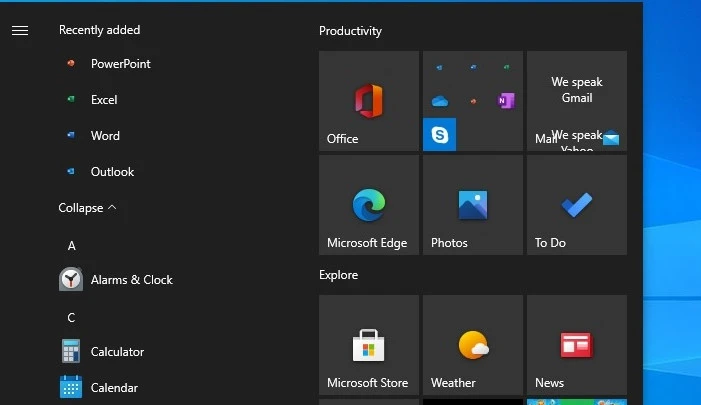Open OneDrive cloud icon in tile folder

[440, 101]
